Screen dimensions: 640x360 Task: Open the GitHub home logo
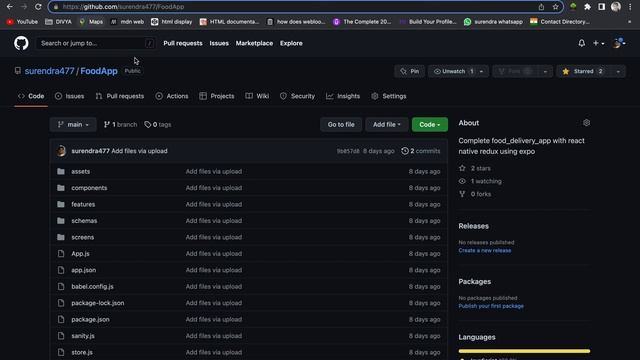(21, 43)
